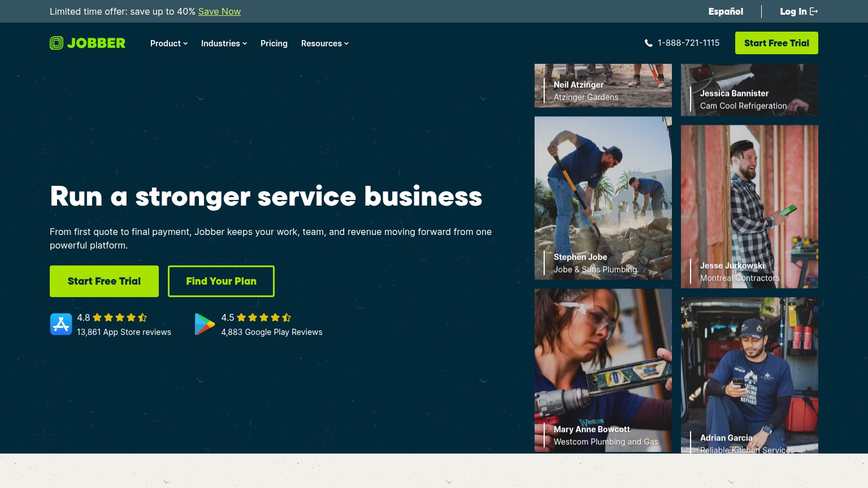Click the Limited time offer banner text
The height and width of the screenshot is (488, 868).
coord(123,11)
